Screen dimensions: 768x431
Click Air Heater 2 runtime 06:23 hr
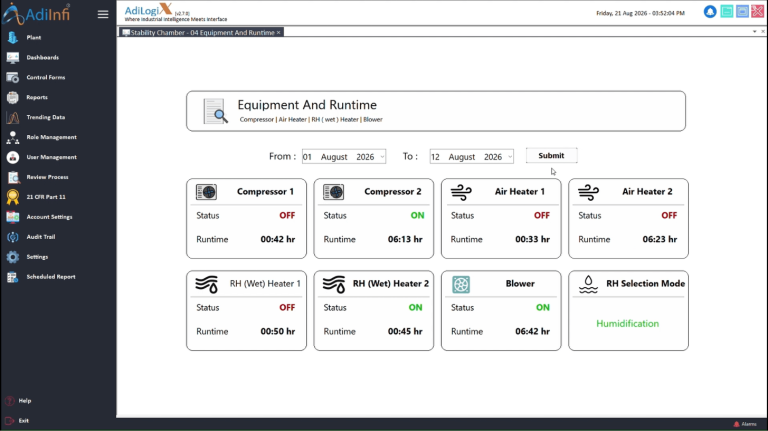[660, 239]
